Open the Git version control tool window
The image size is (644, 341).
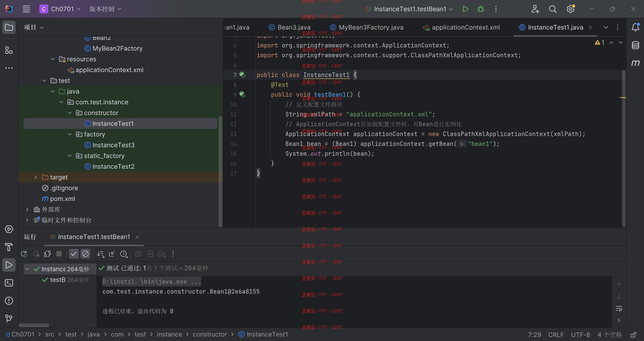pyautogui.click(x=9, y=318)
